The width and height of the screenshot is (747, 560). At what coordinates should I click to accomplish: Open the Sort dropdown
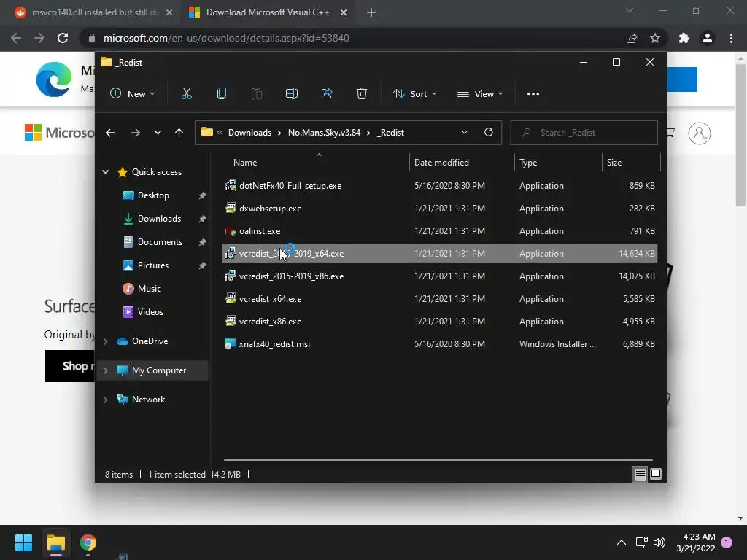pos(414,94)
